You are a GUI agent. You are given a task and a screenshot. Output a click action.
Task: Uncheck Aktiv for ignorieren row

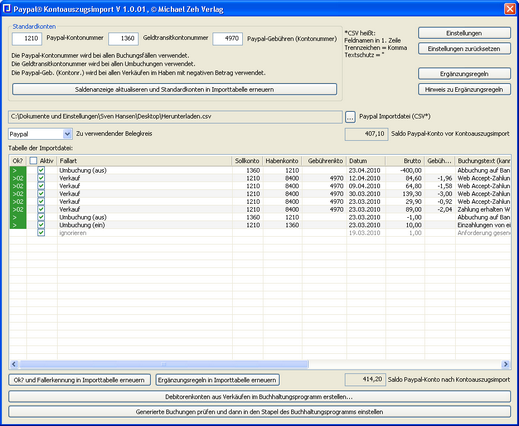[x=41, y=233]
